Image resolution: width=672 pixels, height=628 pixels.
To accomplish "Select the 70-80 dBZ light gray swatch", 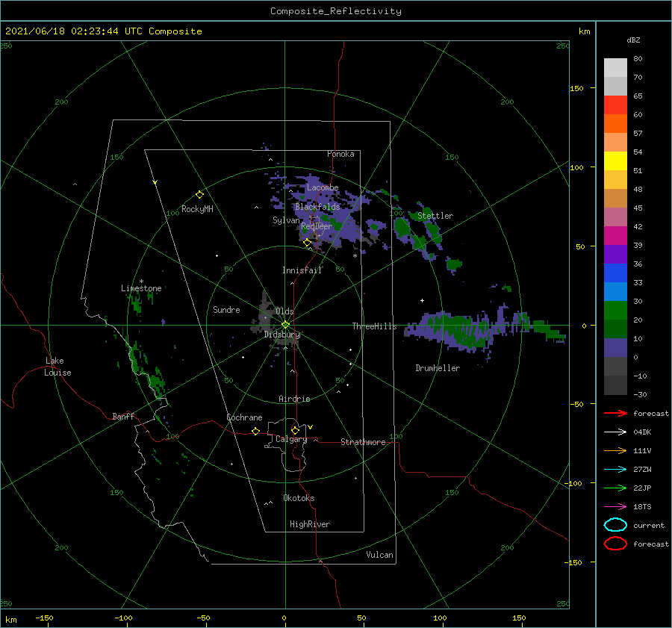I will 615,68.
